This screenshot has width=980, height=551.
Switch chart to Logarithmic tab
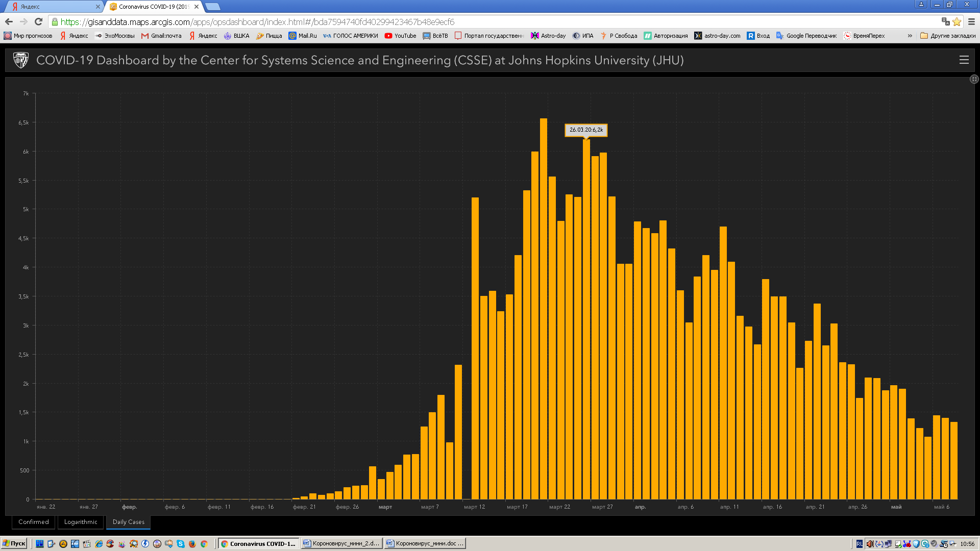[81, 522]
